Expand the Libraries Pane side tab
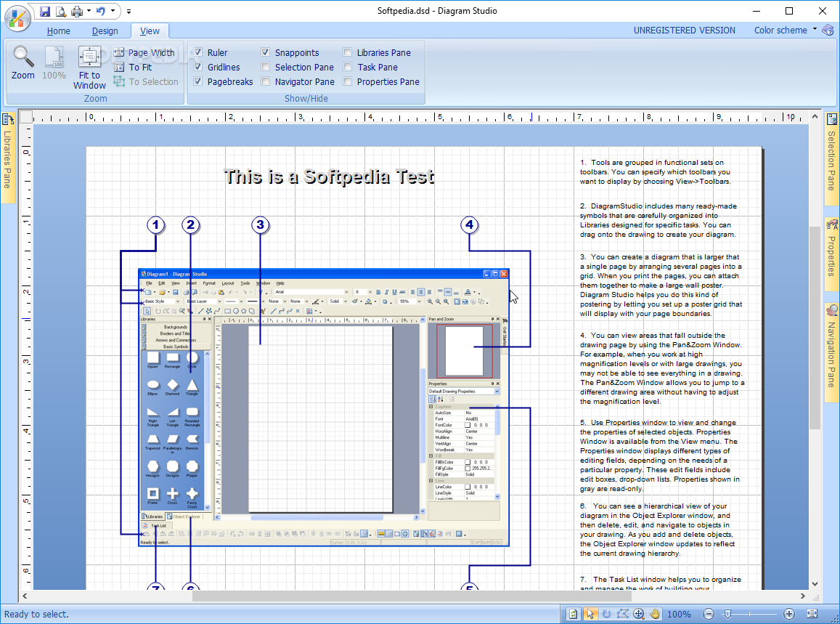 7,159
